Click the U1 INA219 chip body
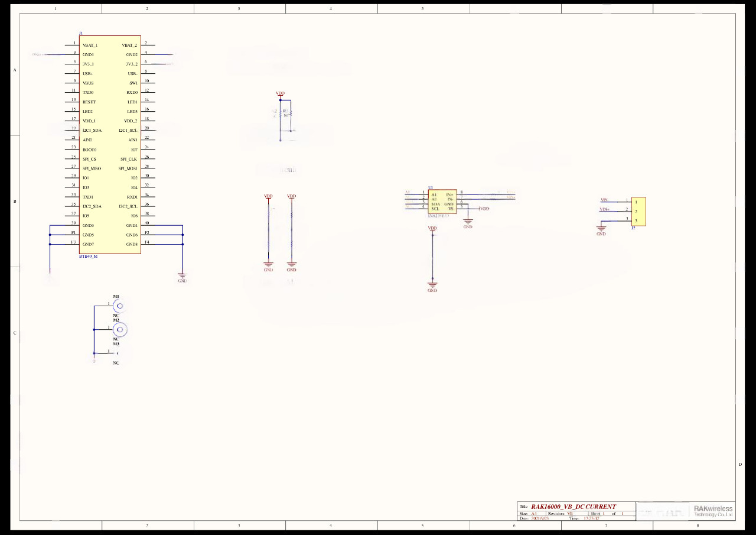The height and width of the screenshot is (535, 756). click(442, 202)
